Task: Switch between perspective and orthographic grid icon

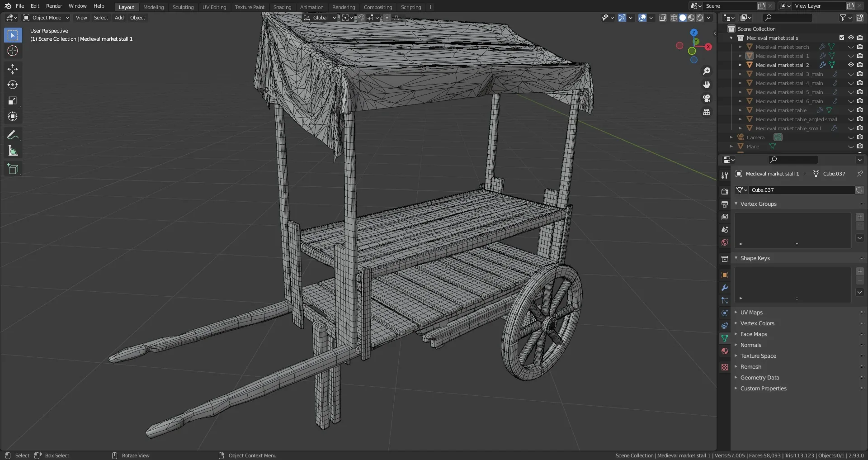Action: (707, 112)
